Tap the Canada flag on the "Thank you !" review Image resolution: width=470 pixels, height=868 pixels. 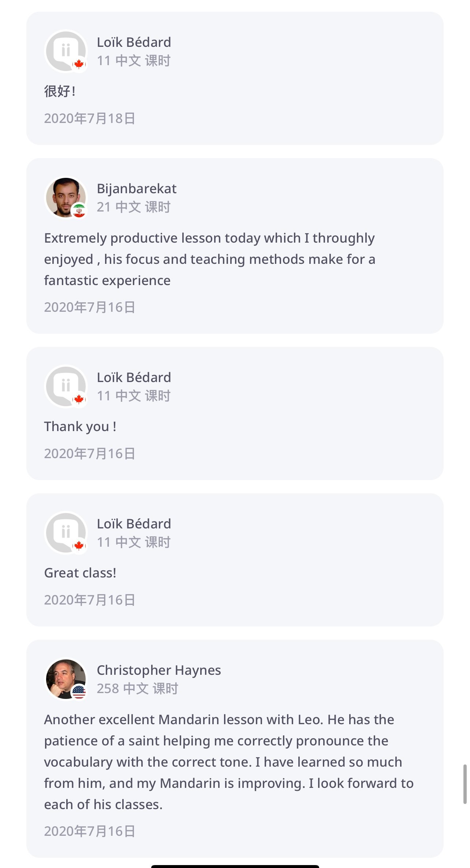click(79, 399)
